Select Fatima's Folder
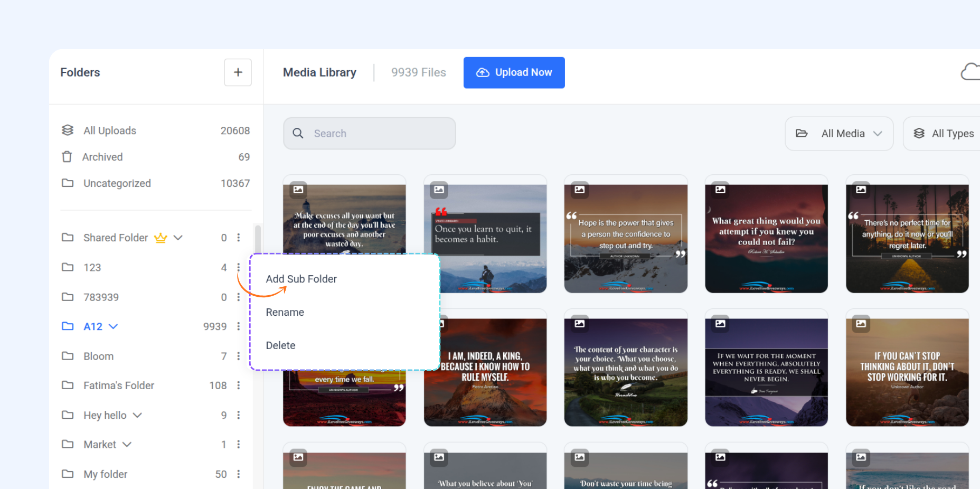Image resolution: width=980 pixels, height=489 pixels. [119, 385]
